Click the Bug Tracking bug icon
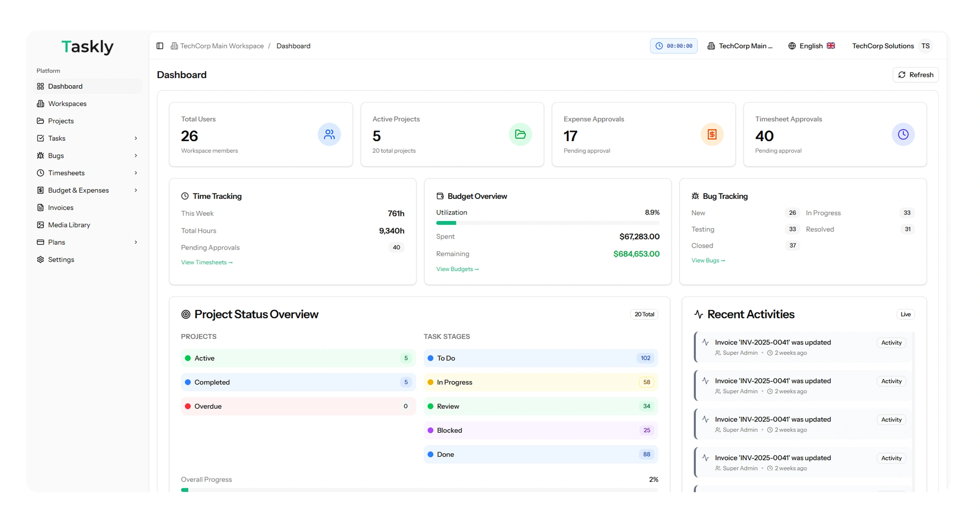Screen dimensions: 980x524 coord(695,196)
